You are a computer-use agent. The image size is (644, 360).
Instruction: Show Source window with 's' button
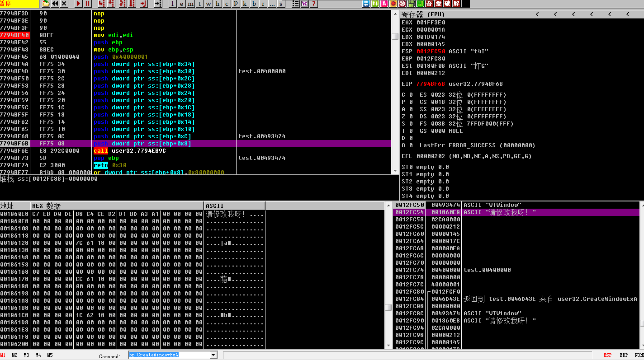(x=281, y=4)
